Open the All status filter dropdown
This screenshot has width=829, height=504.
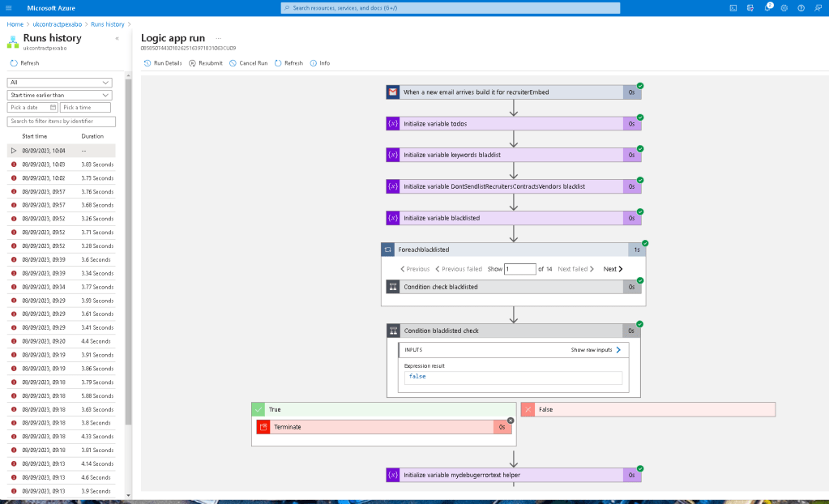pyautogui.click(x=59, y=83)
